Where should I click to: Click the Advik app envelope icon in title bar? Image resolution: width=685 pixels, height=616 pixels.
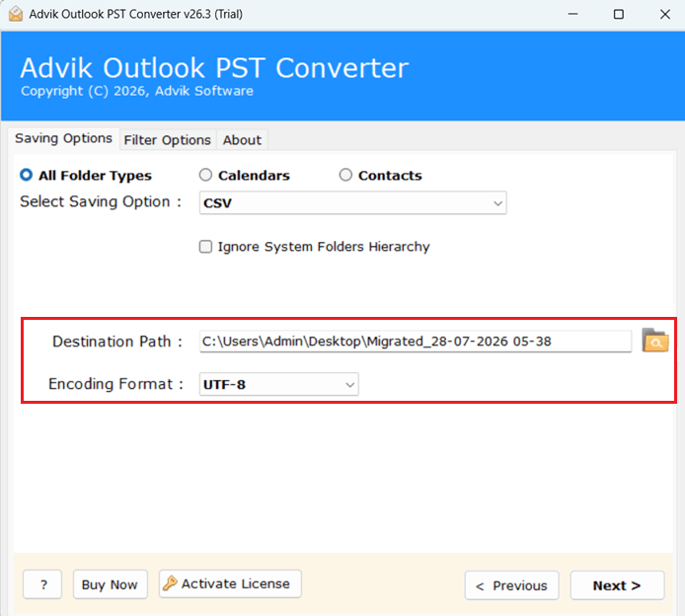click(16, 14)
